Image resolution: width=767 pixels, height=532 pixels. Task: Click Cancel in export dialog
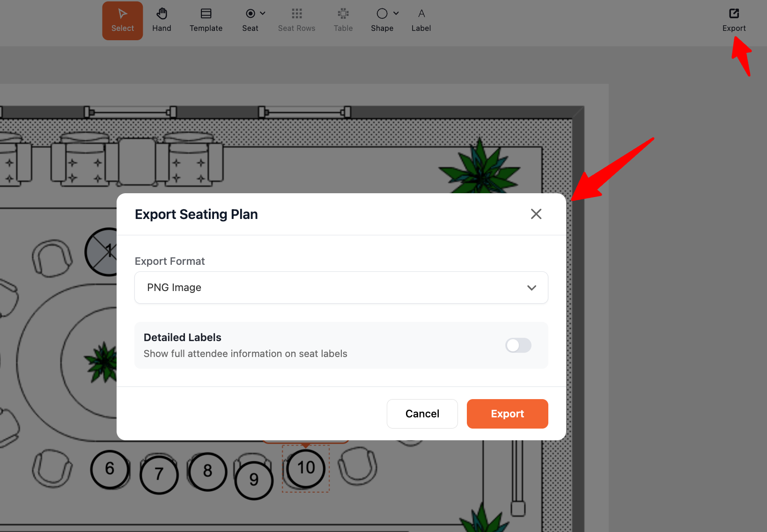[422, 414]
